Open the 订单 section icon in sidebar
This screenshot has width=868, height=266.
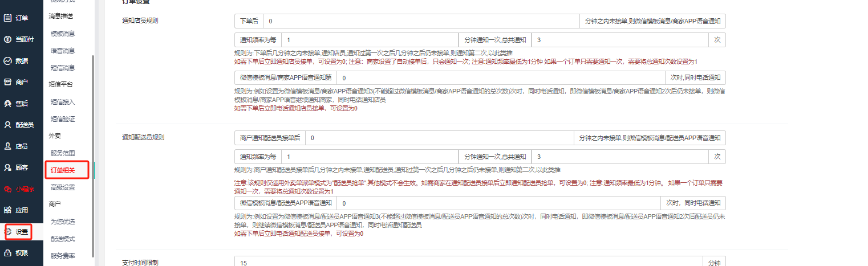(8, 18)
